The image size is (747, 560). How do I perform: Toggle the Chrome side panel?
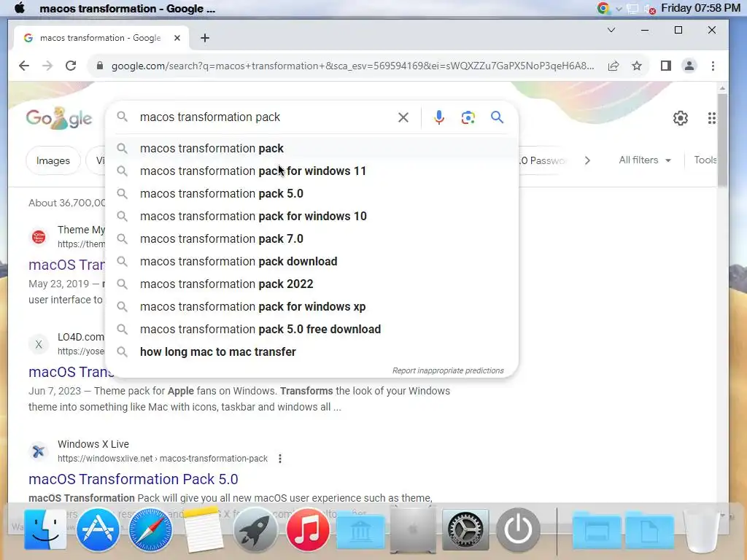[x=666, y=66]
